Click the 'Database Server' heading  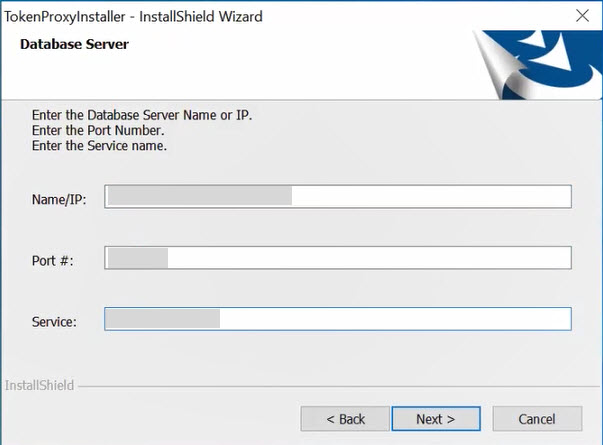74,44
